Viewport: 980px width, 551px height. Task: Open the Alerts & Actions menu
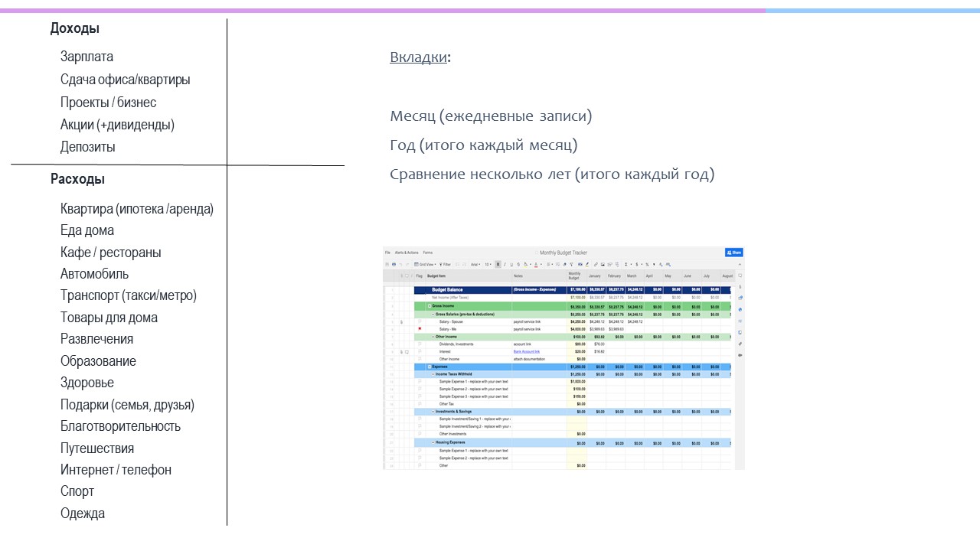(x=407, y=252)
